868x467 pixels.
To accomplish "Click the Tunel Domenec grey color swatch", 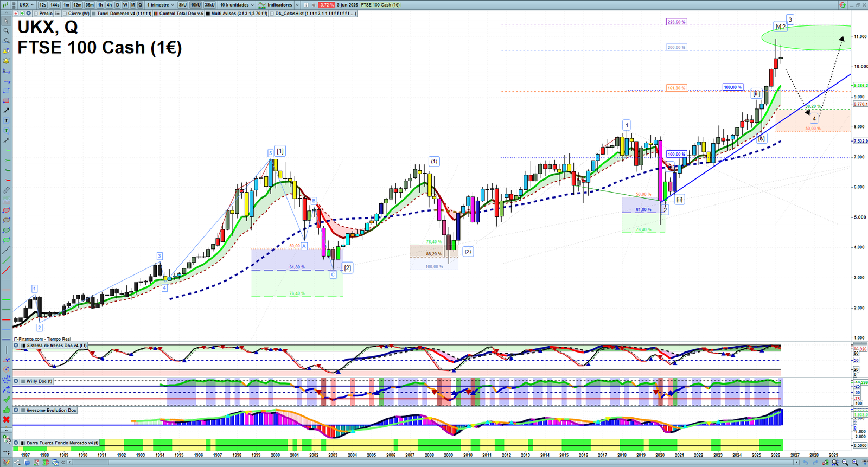I will pyautogui.click(x=93, y=14).
